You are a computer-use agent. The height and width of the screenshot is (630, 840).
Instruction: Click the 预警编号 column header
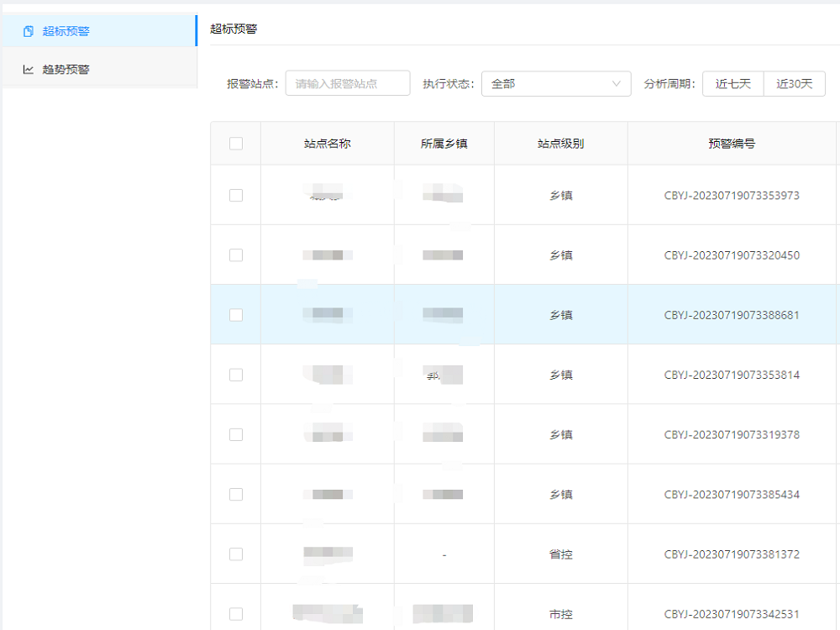coord(732,144)
